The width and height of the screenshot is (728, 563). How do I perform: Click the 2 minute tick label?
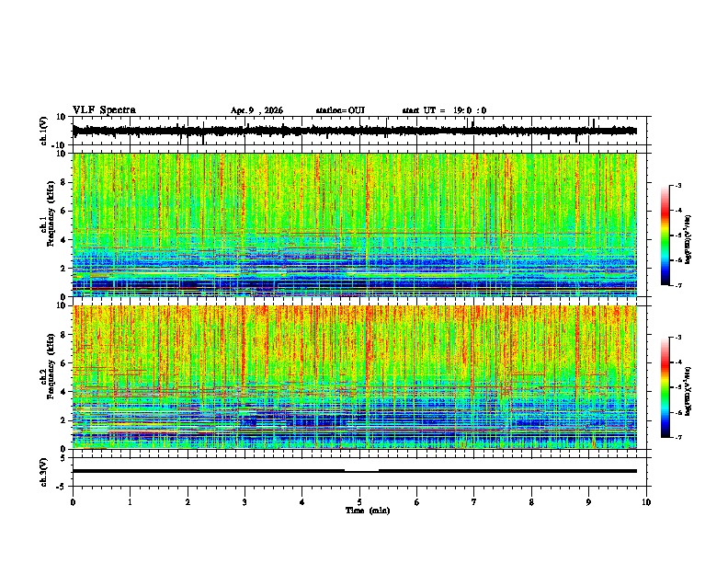[188, 502]
